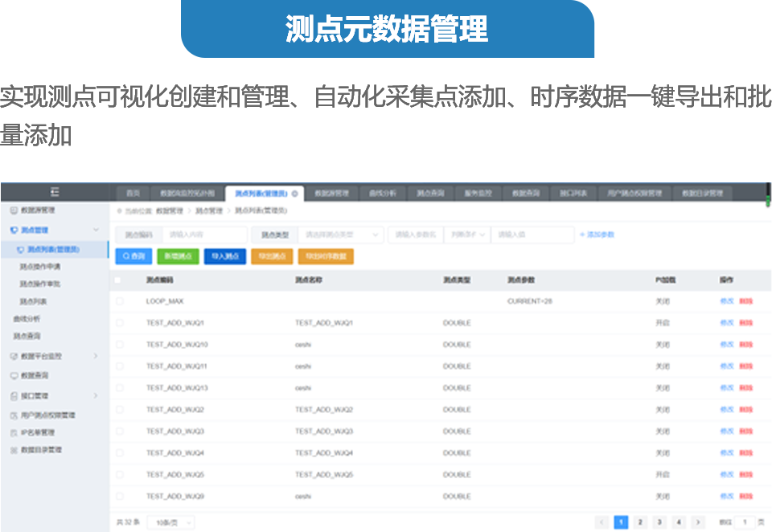Click the green 新增测点 button
Screen dimensions: 772x532
pos(177,256)
